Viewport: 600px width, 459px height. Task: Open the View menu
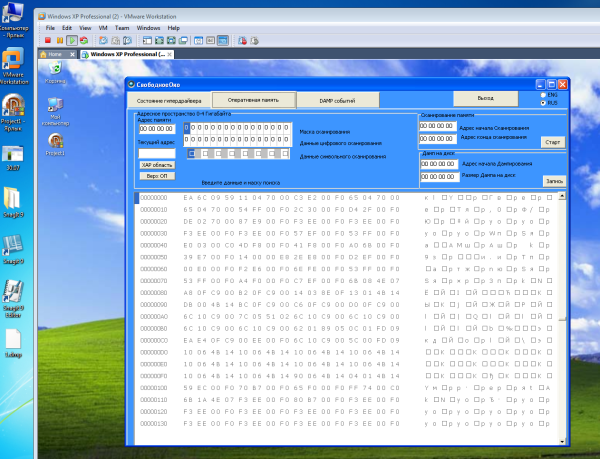tap(85, 28)
